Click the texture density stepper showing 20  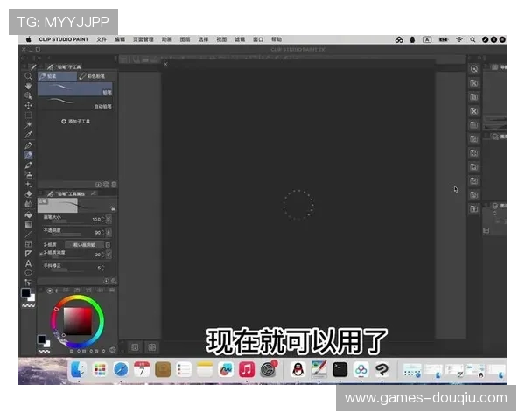(x=103, y=255)
